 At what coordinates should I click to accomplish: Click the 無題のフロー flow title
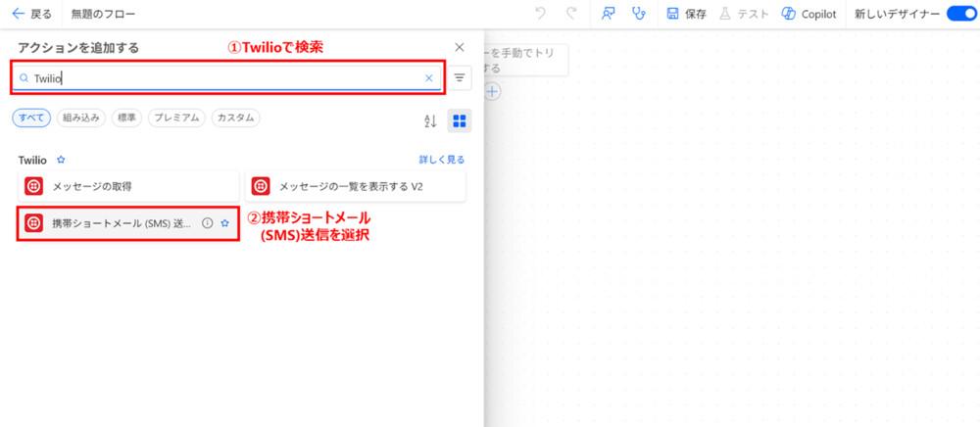point(103,14)
